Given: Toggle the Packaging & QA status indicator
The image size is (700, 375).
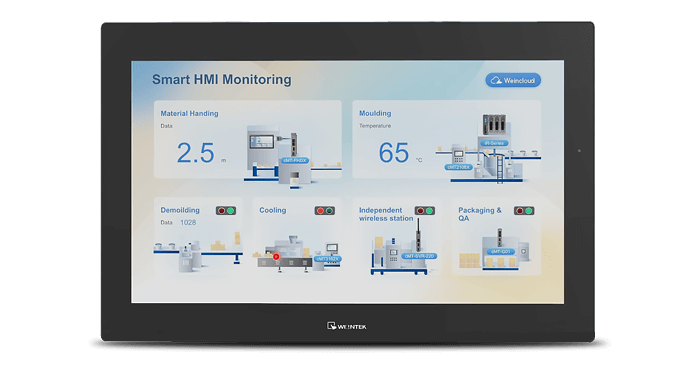Looking at the screenshot, I should pos(524,210).
